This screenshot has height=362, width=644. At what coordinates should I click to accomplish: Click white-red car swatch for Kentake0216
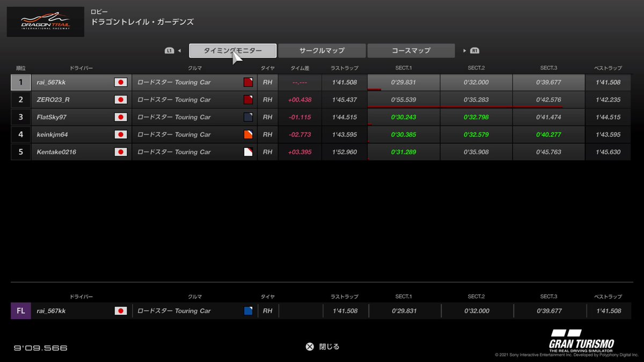click(248, 152)
